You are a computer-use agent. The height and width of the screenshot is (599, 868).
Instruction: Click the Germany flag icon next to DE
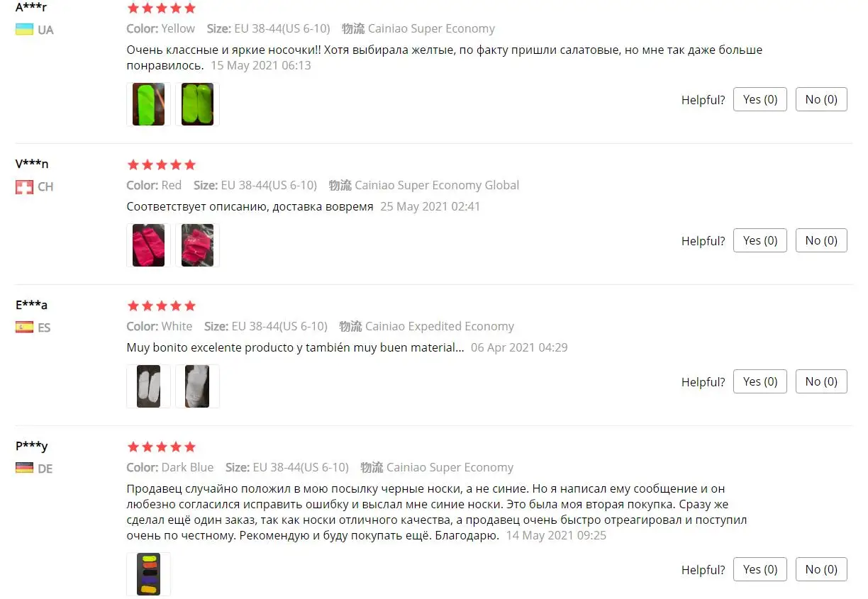tap(25, 469)
